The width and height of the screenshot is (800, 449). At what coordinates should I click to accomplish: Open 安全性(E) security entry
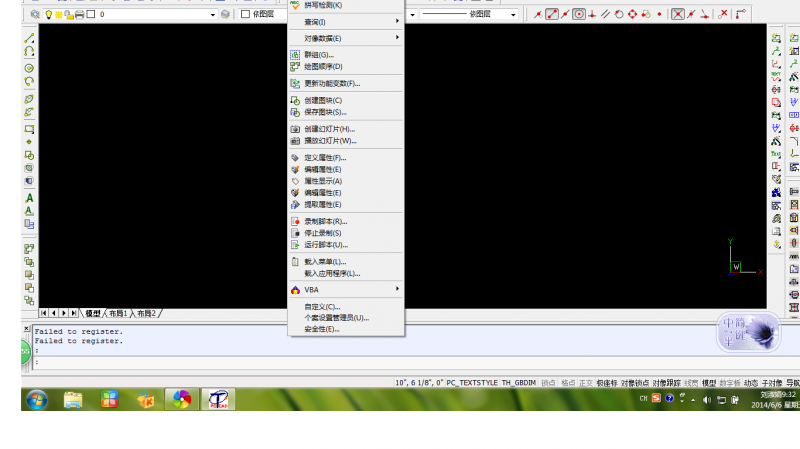[x=346, y=329]
